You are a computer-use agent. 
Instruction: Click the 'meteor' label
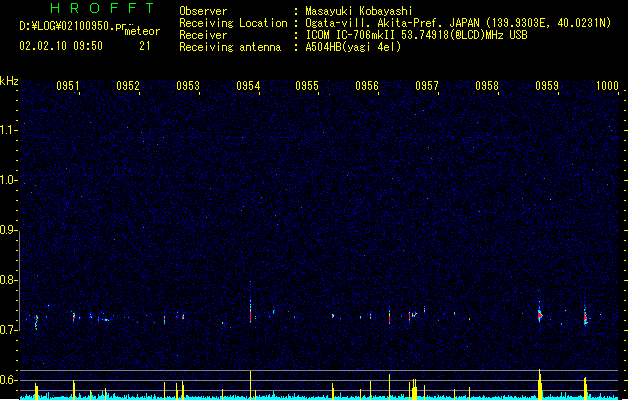[142, 31]
